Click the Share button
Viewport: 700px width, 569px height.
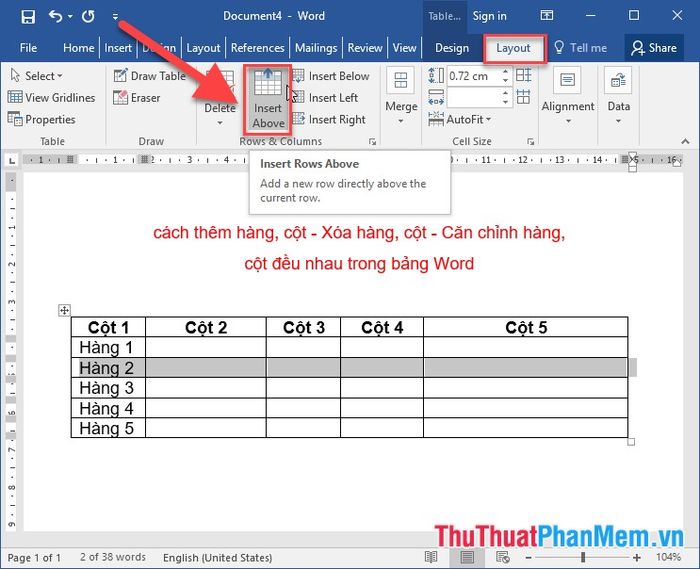tap(654, 48)
